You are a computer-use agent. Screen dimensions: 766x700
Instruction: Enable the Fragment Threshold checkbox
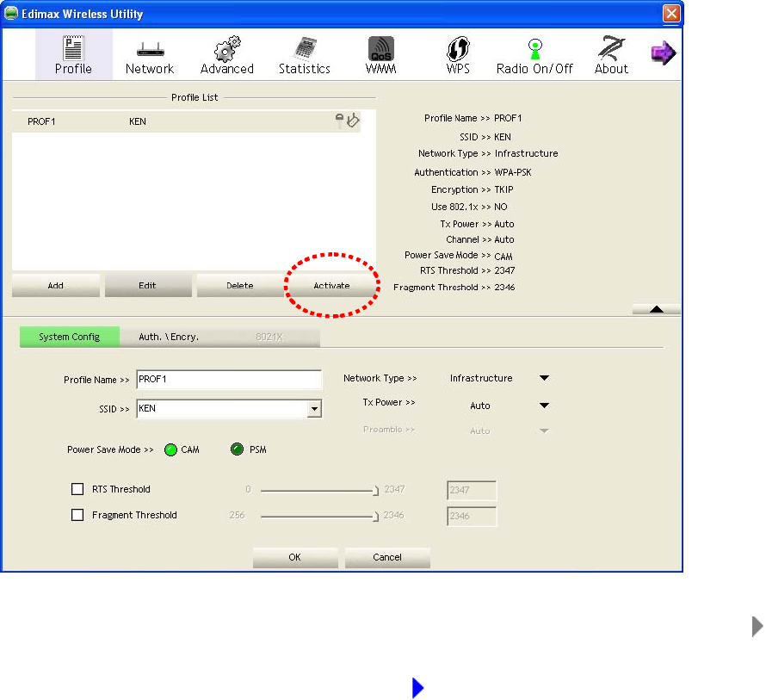coord(77,515)
